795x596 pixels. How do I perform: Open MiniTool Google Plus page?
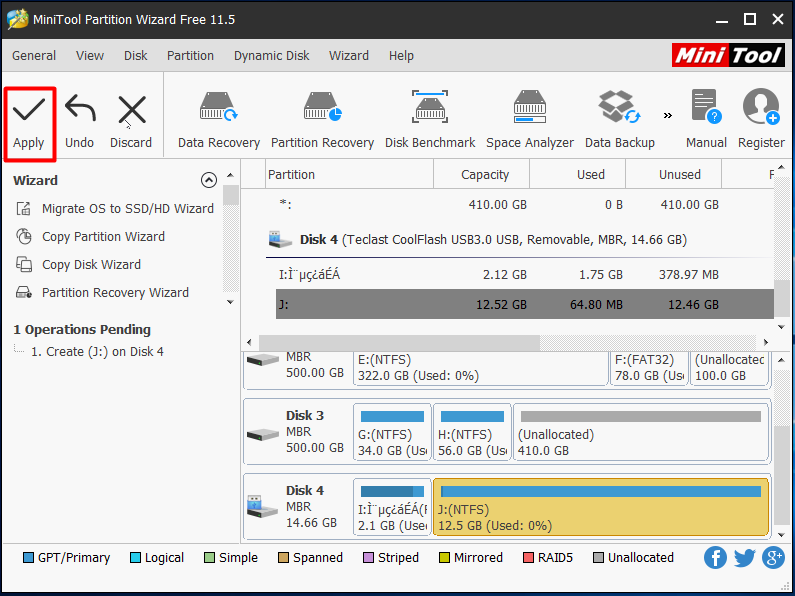click(x=774, y=558)
